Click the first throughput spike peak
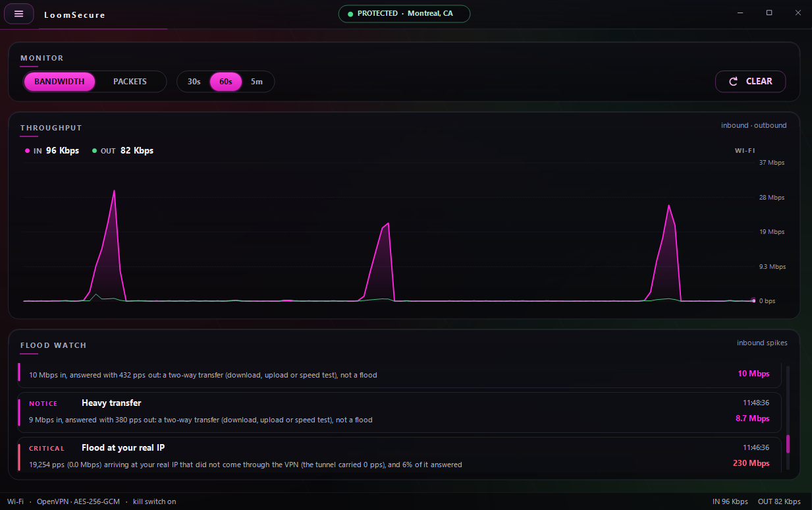This screenshot has width=812, height=510. 115,191
